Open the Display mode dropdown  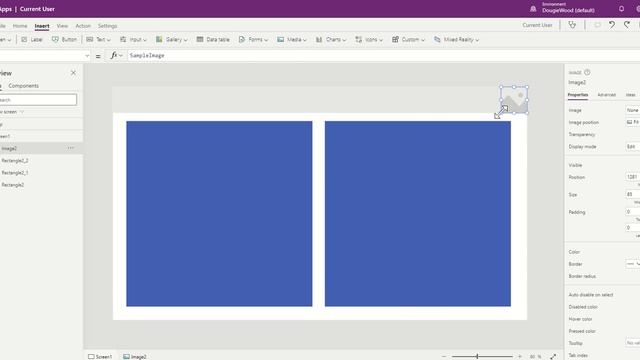click(x=633, y=147)
